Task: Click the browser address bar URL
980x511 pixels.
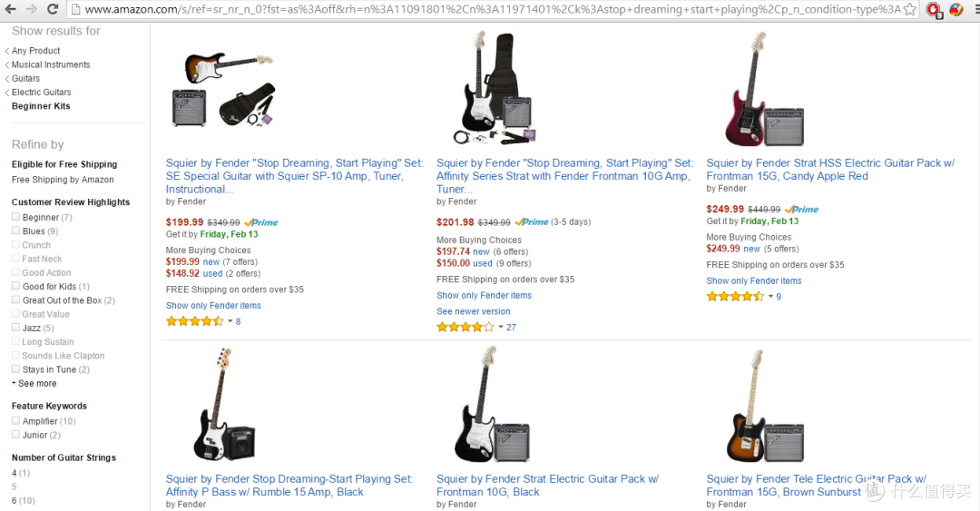Action: 490,9
